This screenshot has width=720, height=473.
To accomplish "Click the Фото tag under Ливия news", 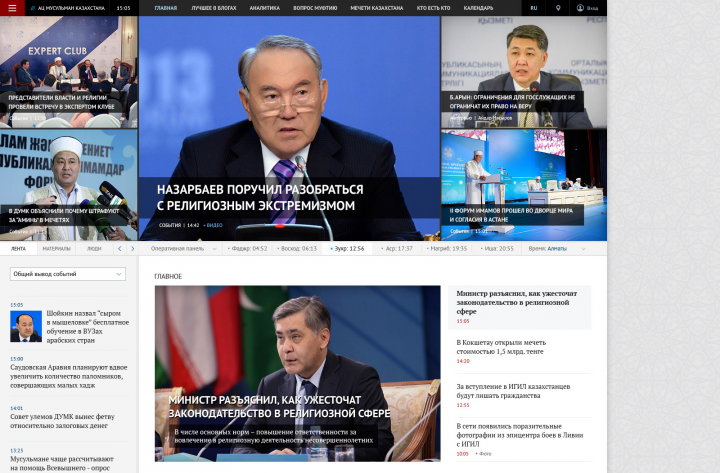I will tap(484, 454).
